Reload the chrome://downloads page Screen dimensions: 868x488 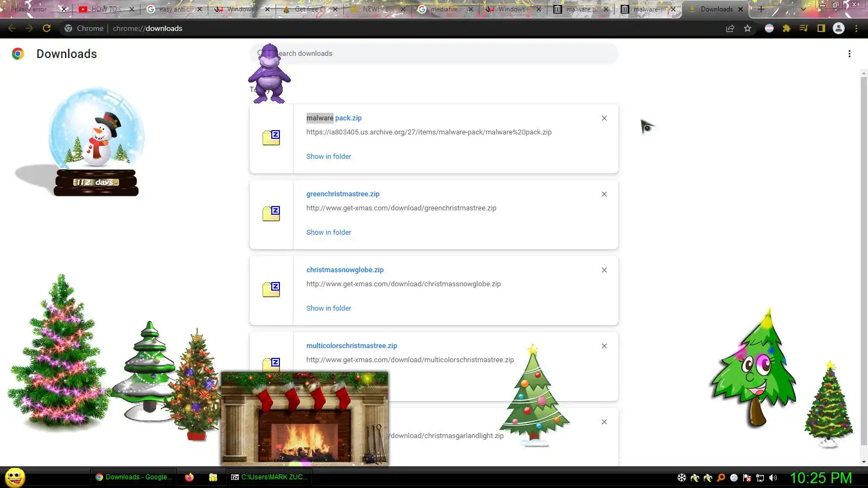tap(47, 28)
